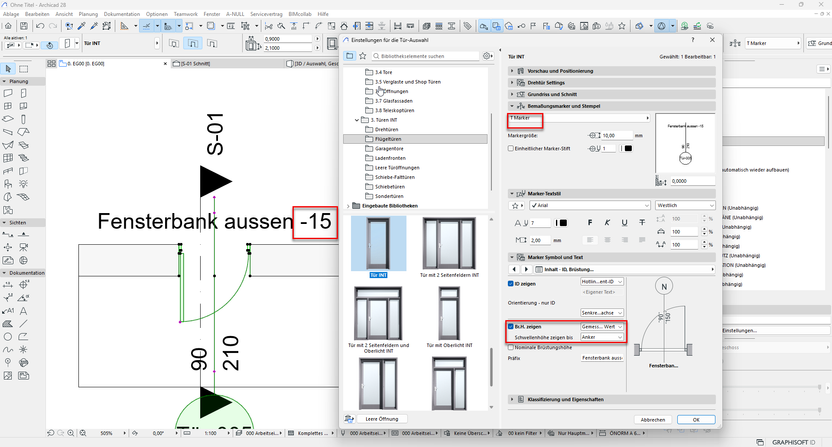Click the Line tool in Dokumentation toolbox
Viewport: 832px width, 447px height.
click(x=23, y=324)
